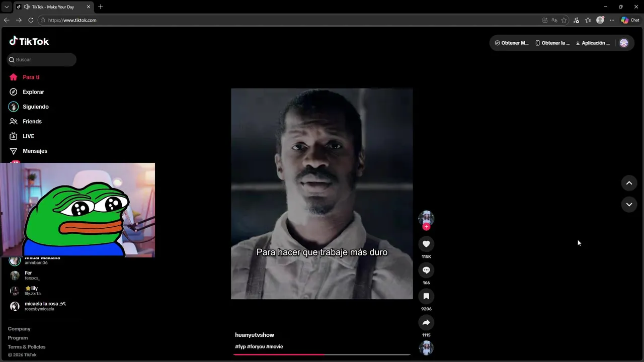644x362 pixels.
Task: Open lily lily.zxrta account
Action: tap(26, 291)
